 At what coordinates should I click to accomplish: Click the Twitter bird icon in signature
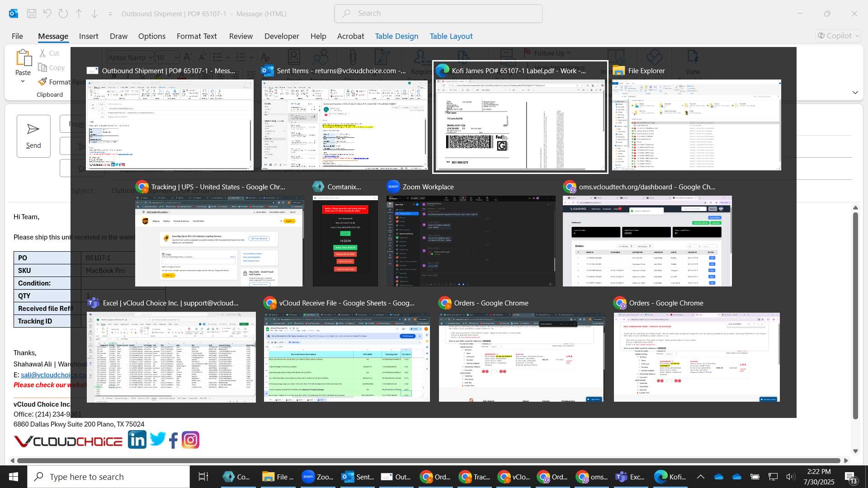[158, 439]
